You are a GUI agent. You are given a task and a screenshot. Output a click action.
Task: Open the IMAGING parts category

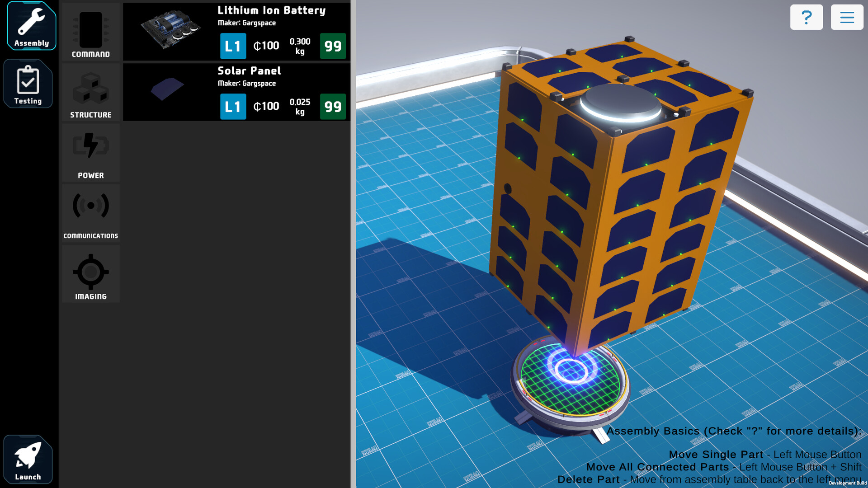[x=90, y=273]
